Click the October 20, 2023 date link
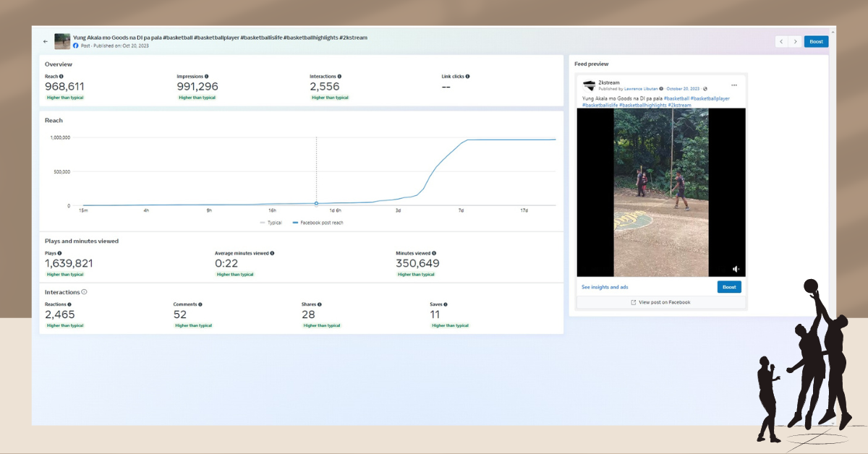 [684, 89]
